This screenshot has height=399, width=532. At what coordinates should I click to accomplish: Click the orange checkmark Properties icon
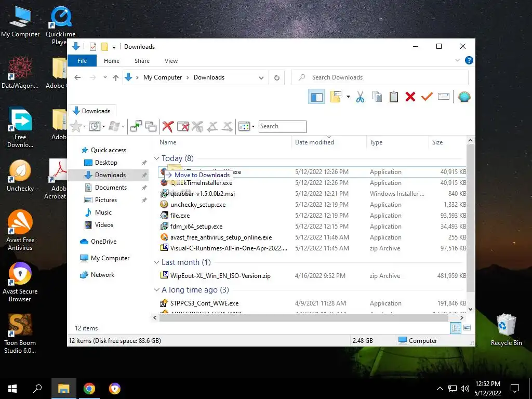[x=427, y=97]
